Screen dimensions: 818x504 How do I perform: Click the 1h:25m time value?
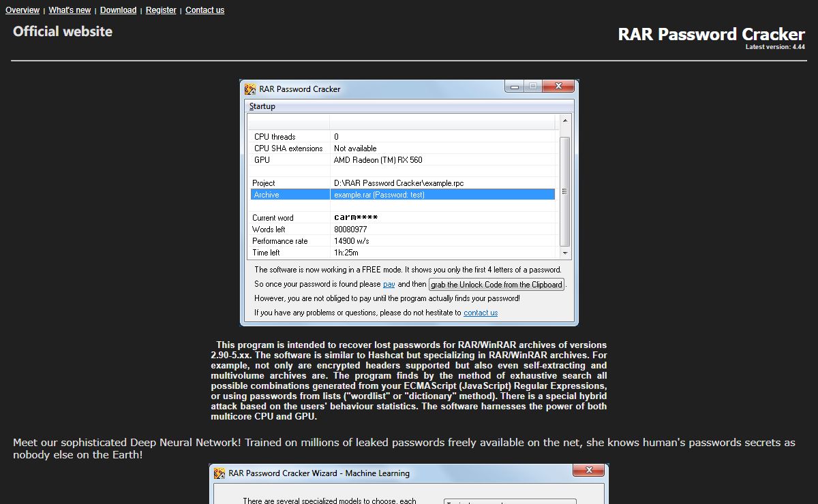tap(346, 253)
